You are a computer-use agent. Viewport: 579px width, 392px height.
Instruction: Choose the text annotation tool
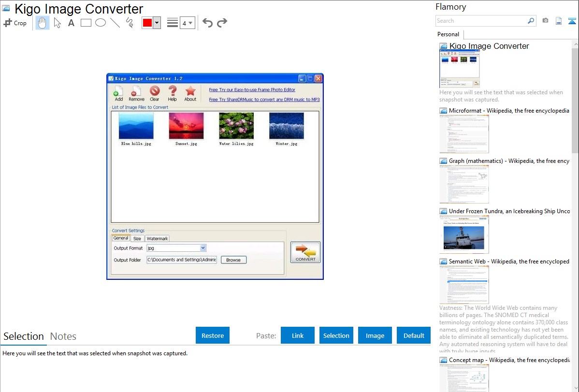click(x=71, y=23)
